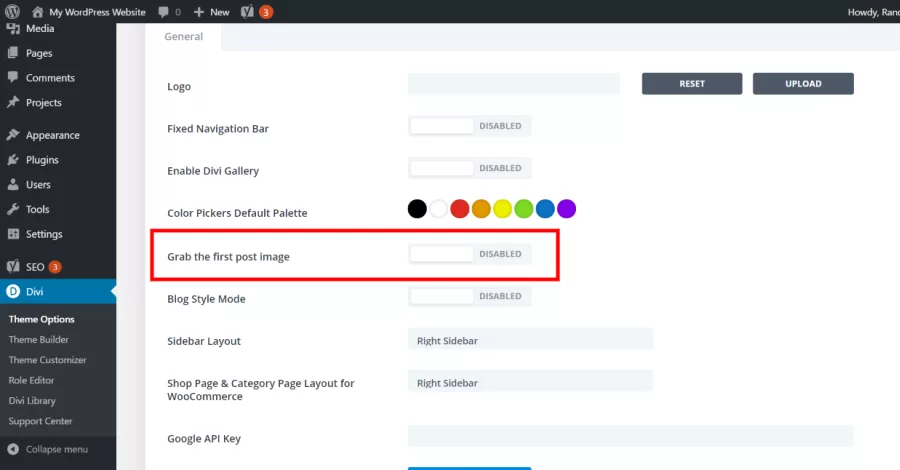Select the blue palette swatch
This screenshot has width=900, height=470.
point(545,209)
